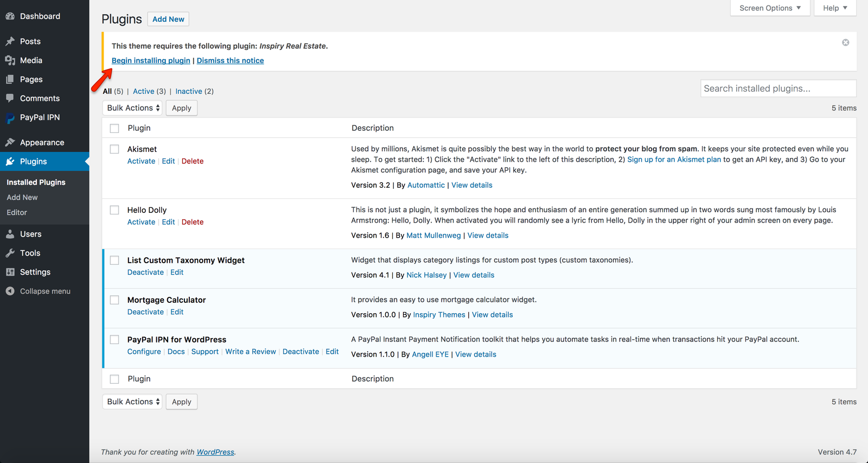Toggle the footer select-all checkbox
This screenshot has height=463, width=868.
click(114, 379)
